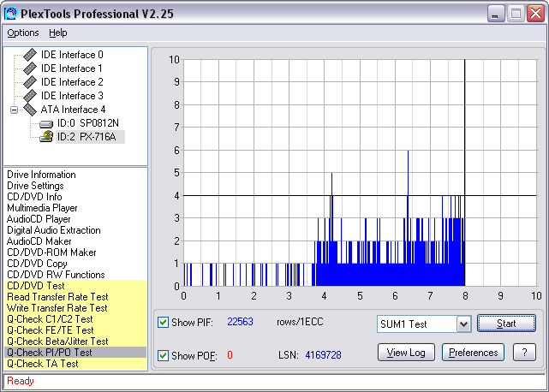Open AudioCD Maker

point(39,241)
